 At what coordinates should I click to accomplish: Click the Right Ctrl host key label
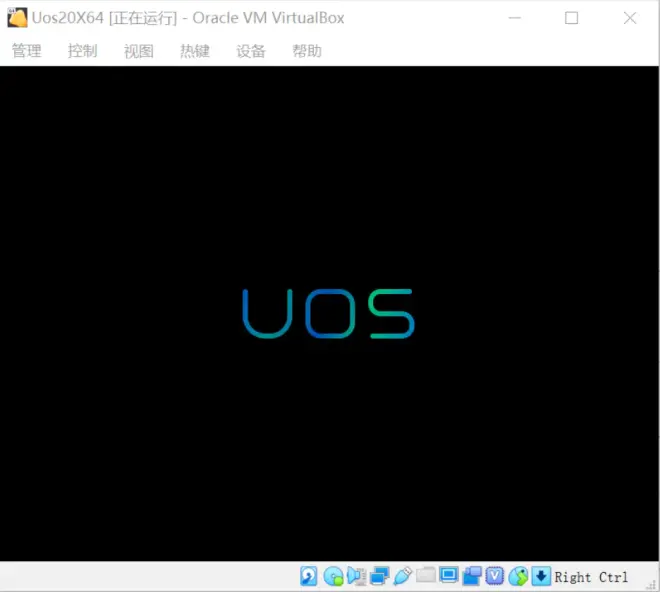591,577
